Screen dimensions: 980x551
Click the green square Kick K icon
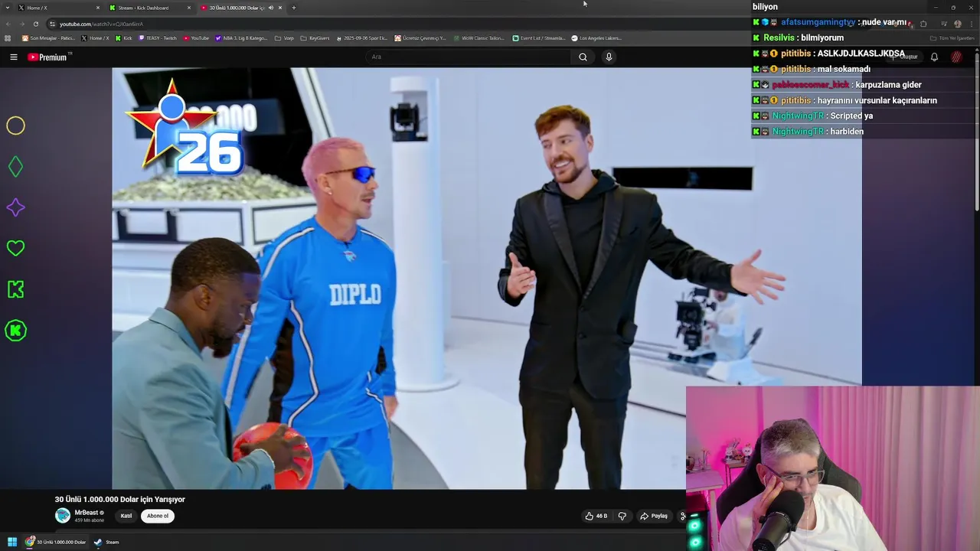tap(15, 289)
